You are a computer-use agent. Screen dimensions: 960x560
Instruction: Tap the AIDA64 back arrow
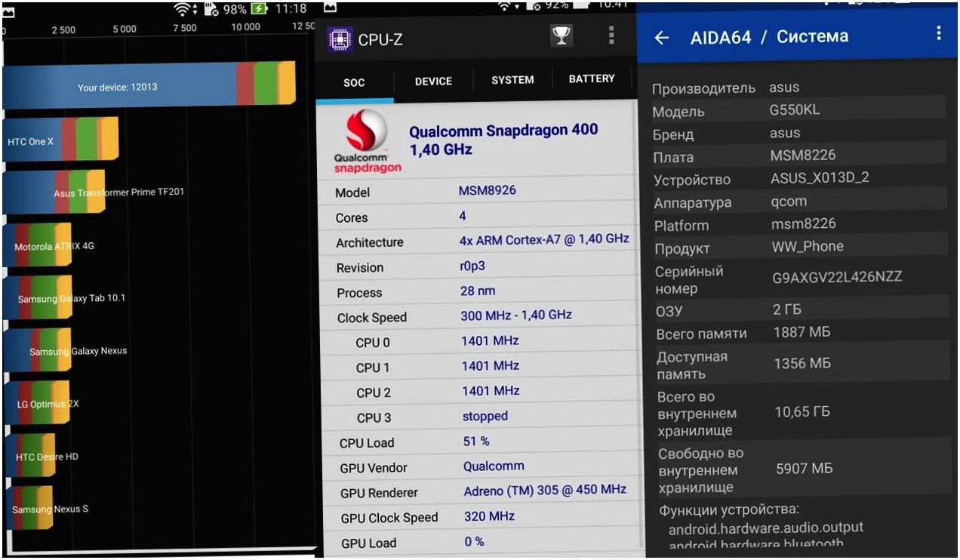[x=662, y=38]
